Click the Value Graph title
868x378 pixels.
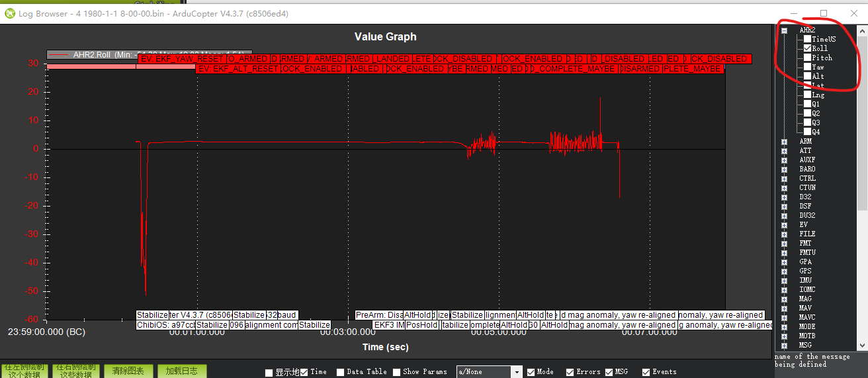(386, 36)
